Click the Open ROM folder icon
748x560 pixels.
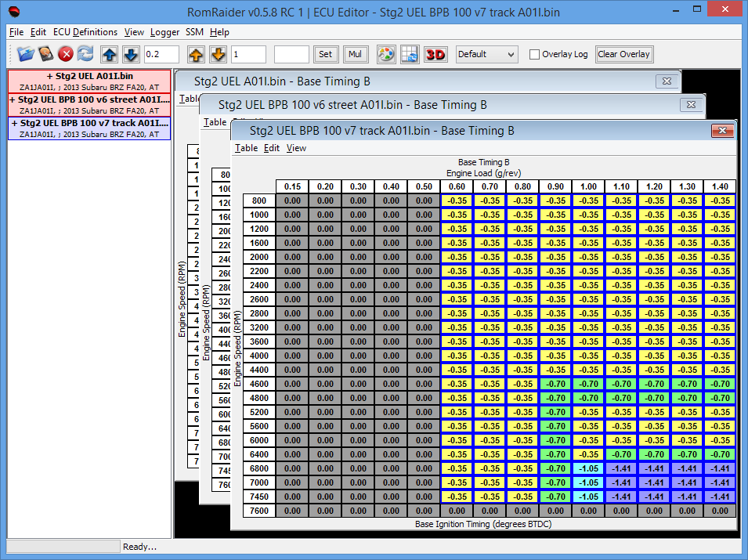(x=26, y=54)
